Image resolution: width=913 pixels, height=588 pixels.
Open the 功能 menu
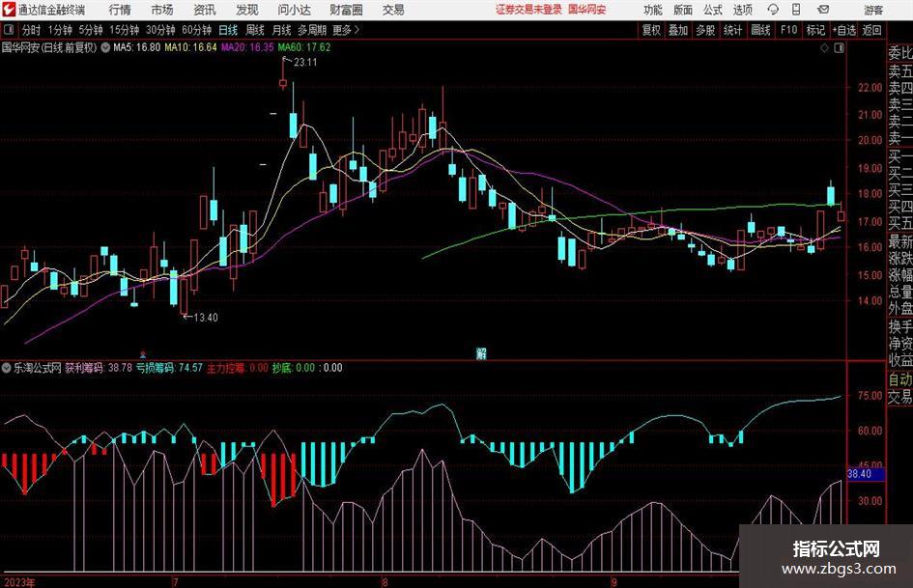[653, 10]
